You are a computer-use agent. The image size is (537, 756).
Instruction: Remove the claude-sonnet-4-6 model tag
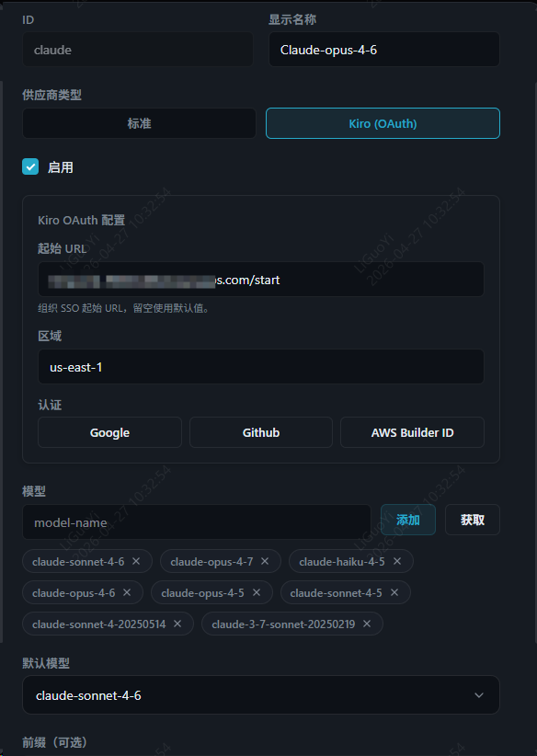(x=136, y=561)
